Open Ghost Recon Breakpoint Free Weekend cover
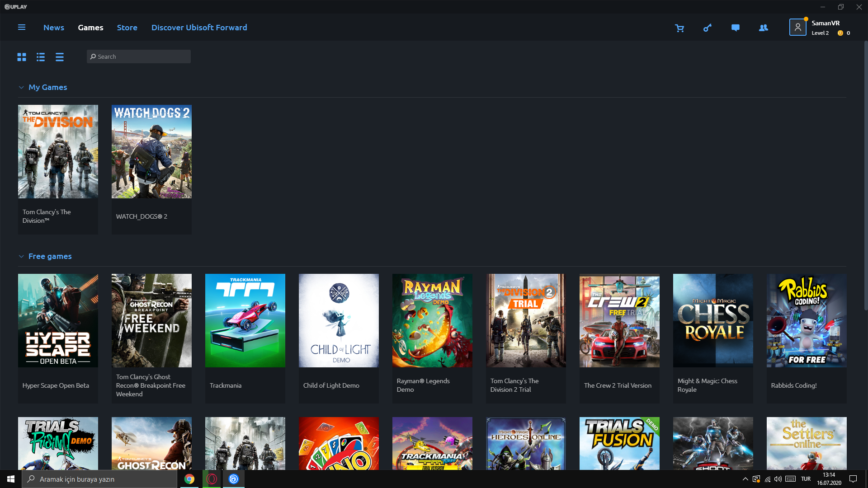The height and width of the screenshot is (488, 868). pos(151,320)
